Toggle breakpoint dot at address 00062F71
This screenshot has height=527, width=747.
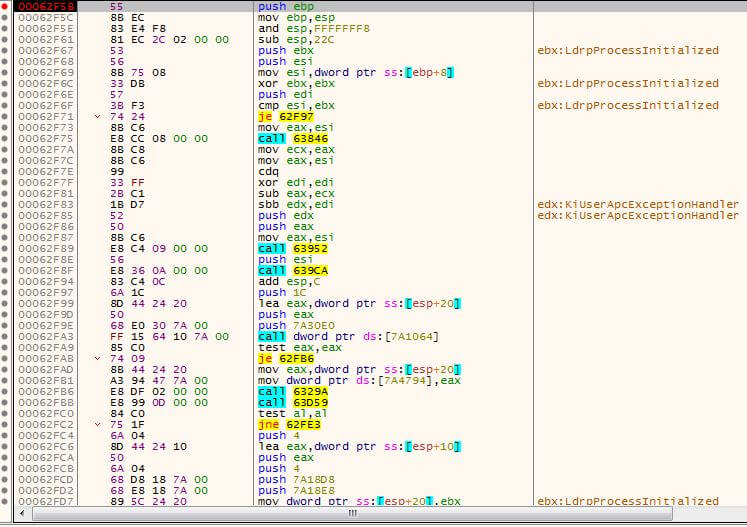click(x=4, y=117)
